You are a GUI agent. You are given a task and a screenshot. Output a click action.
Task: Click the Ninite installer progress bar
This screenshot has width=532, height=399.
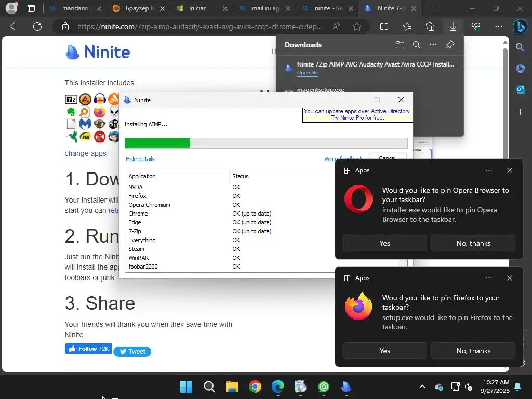click(266, 143)
